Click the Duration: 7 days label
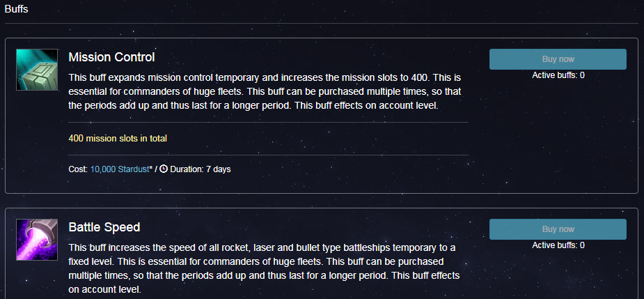 tap(201, 169)
